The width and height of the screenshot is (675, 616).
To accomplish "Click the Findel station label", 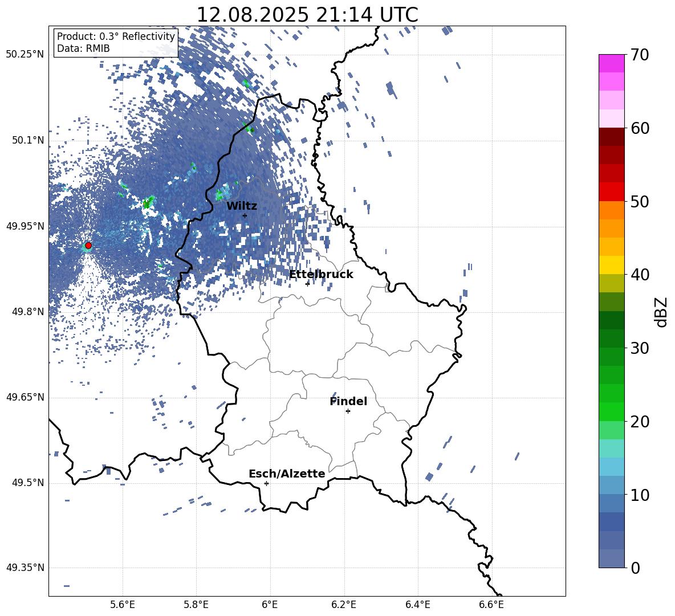I will 348,401.
